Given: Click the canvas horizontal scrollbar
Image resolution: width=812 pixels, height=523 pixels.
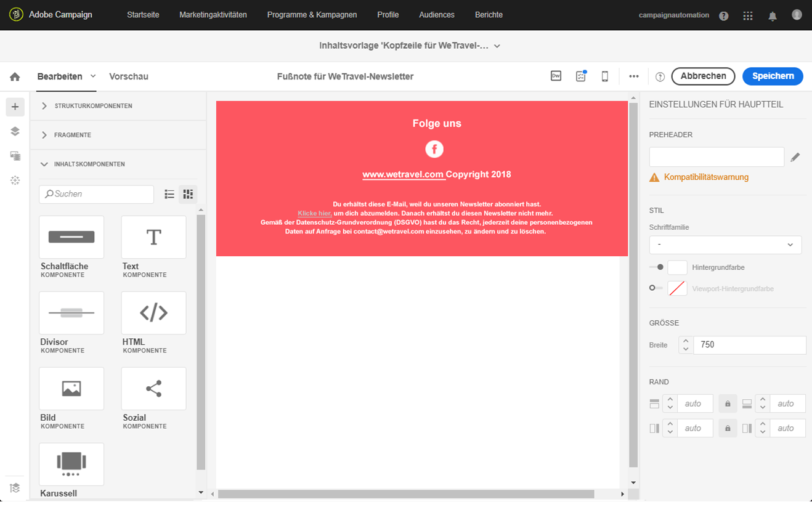Looking at the screenshot, I should click(406, 494).
